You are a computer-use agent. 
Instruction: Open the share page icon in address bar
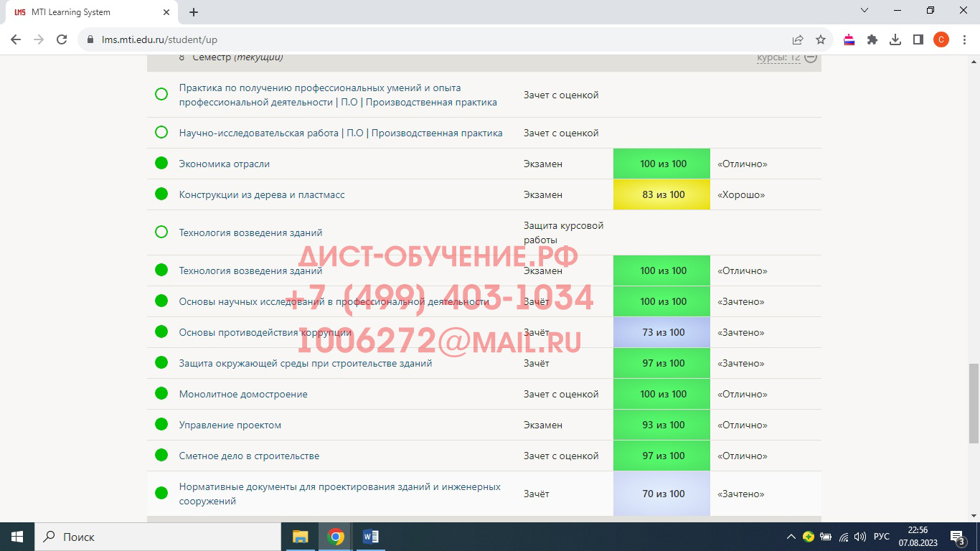click(x=798, y=39)
